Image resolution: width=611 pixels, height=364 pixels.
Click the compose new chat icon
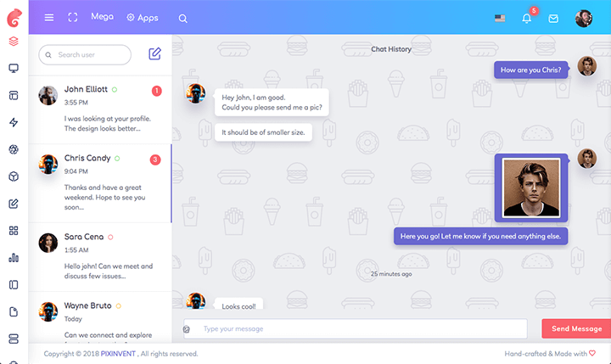coord(154,53)
